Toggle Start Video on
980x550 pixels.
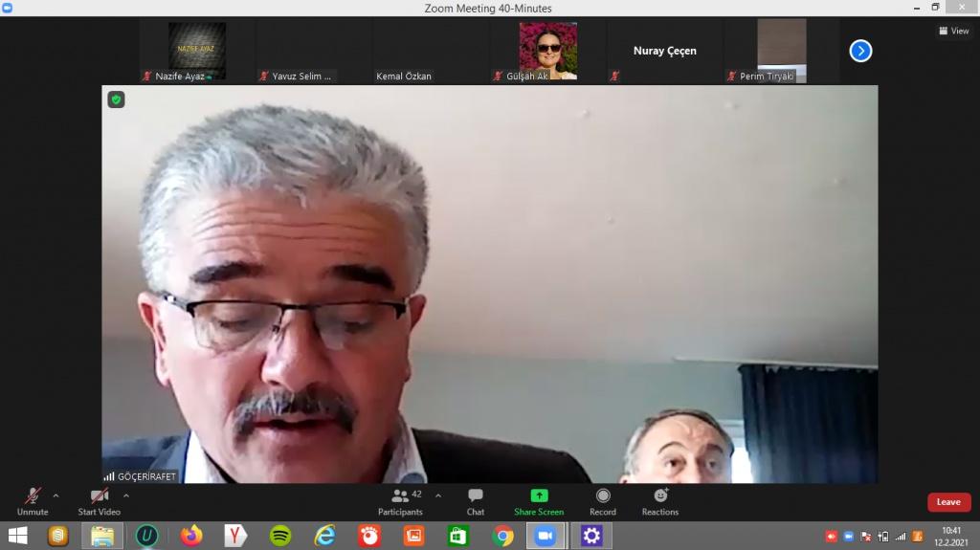99,501
